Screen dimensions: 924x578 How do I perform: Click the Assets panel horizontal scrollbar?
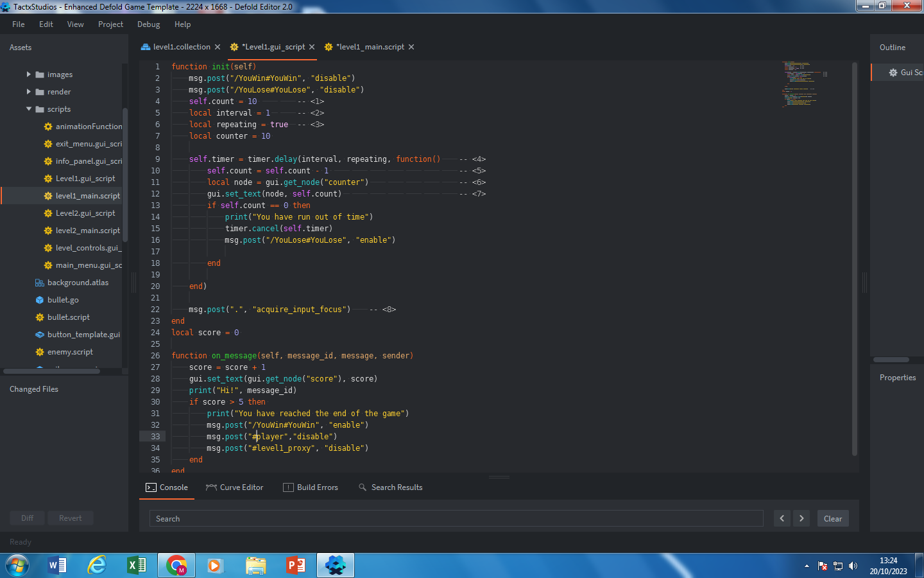pos(51,371)
